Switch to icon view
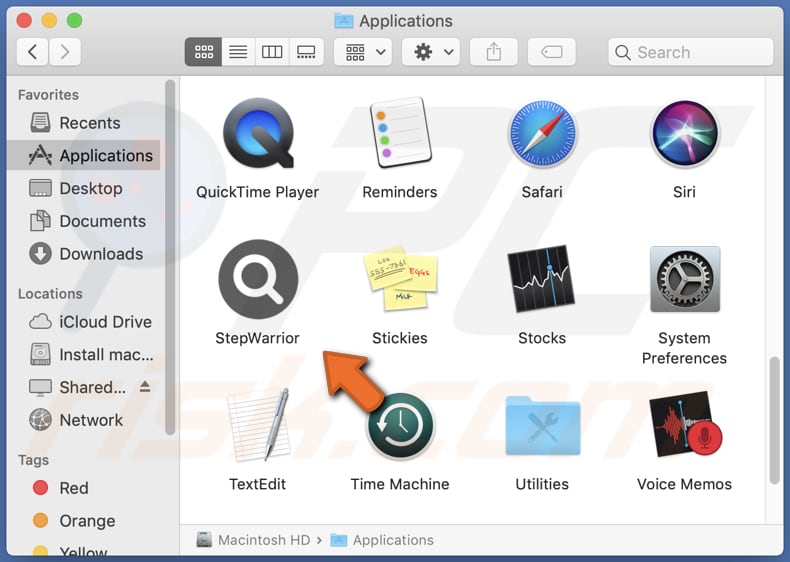 point(204,52)
